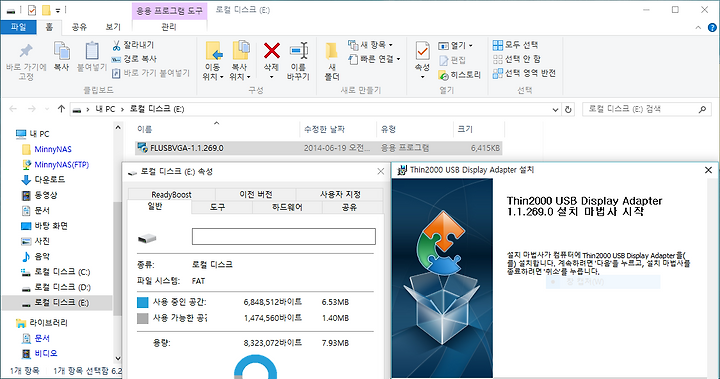Click the 로컬 디스크 (E:) search box
Viewport: 720px width, 379px height.
coord(647,109)
